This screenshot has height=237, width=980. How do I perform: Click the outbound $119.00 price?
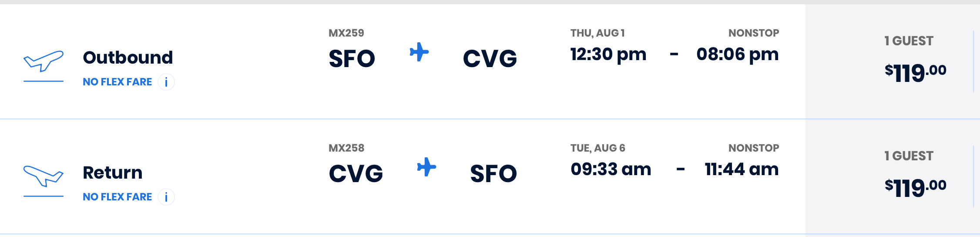coord(915,72)
